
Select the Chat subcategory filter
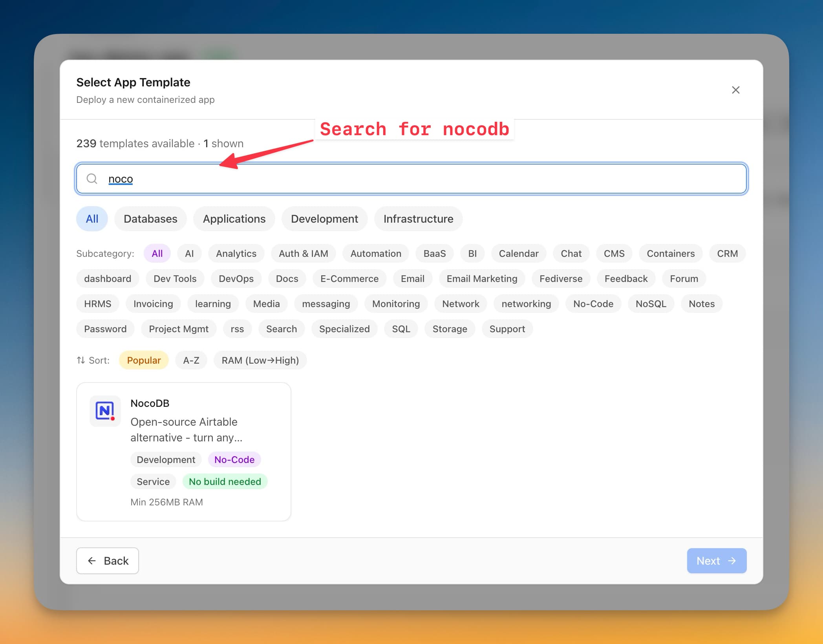(571, 253)
